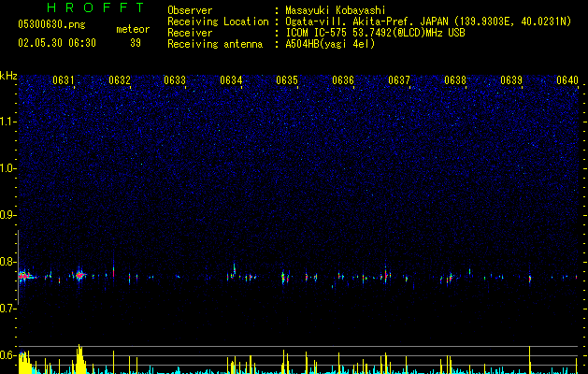588x374 pixels.
Task: Click the 0636 time marker
Action: pyautogui.click(x=343, y=80)
